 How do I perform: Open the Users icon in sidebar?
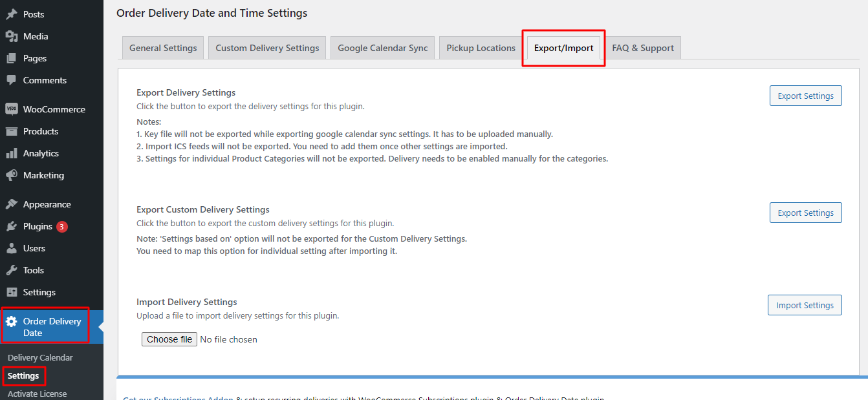pos(14,248)
